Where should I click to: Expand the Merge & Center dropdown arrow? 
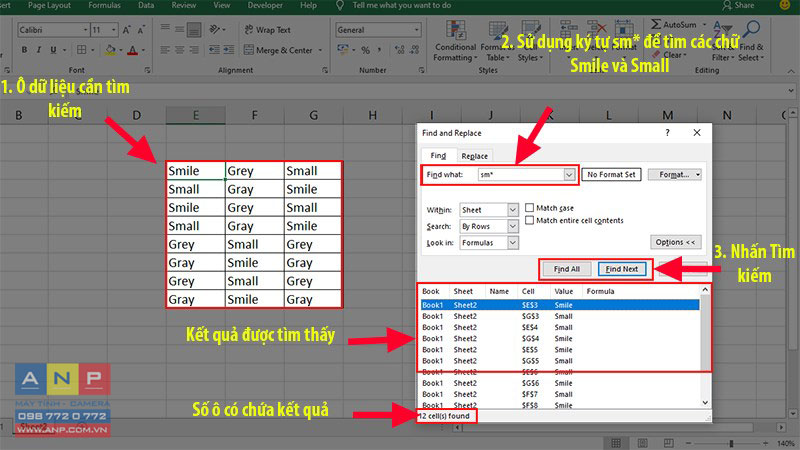pyautogui.click(x=320, y=50)
